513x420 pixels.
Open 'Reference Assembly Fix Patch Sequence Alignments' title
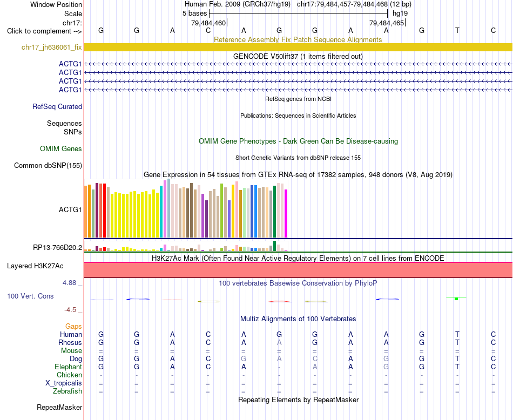(x=298, y=39)
